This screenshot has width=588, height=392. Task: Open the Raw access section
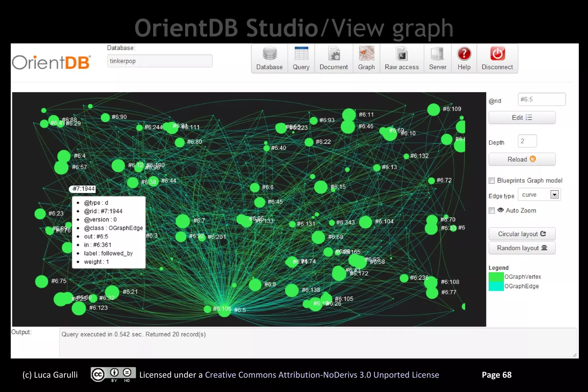point(402,59)
